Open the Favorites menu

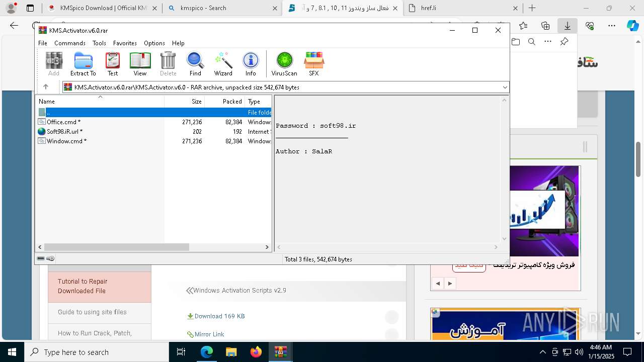(x=125, y=43)
